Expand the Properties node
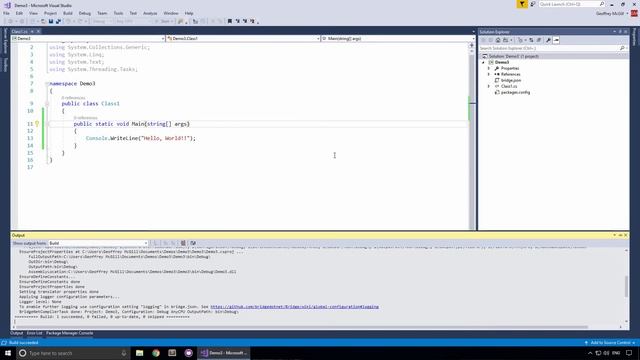Viewport: 640px width, 360px height. click(x=489, y=69)
